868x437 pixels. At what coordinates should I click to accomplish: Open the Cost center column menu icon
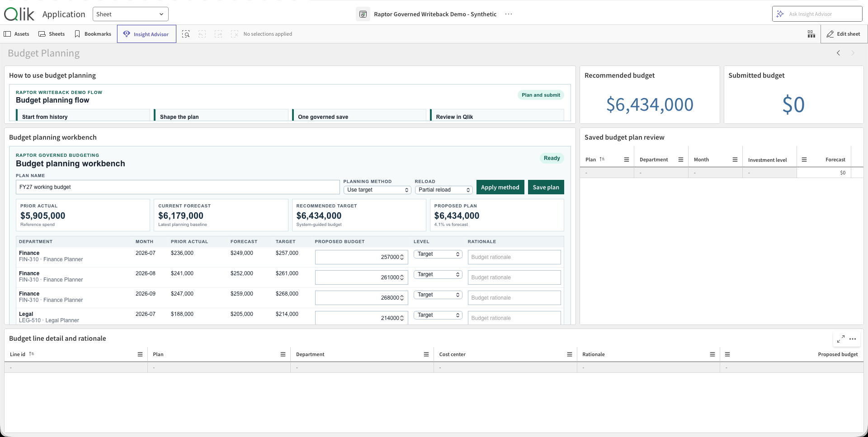[x=570, y=354]
